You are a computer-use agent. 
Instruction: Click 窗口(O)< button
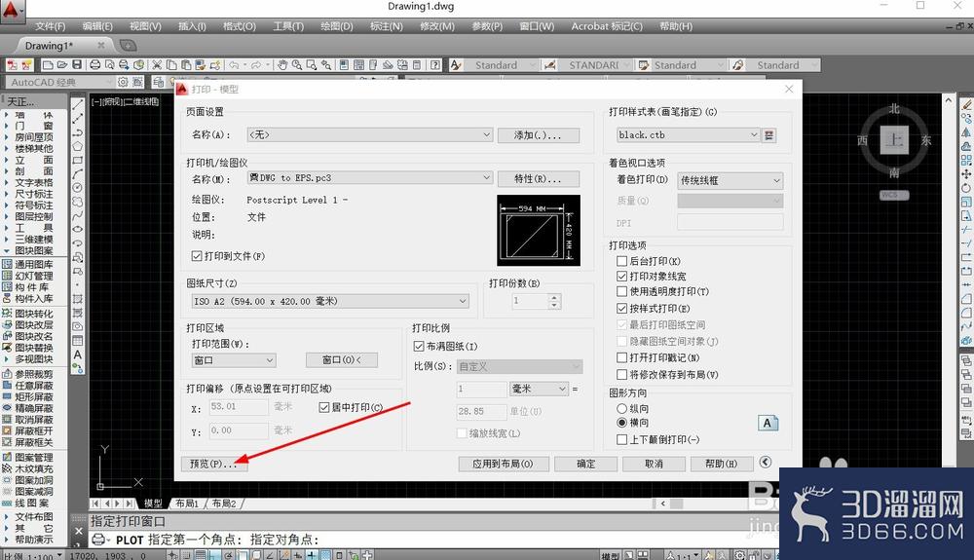(x=342, y=360)
